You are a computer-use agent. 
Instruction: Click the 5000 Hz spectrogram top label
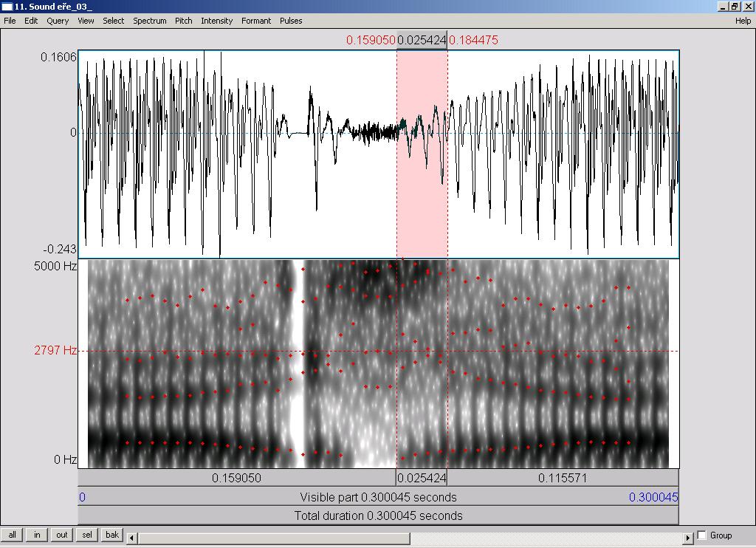pos(55,266)
